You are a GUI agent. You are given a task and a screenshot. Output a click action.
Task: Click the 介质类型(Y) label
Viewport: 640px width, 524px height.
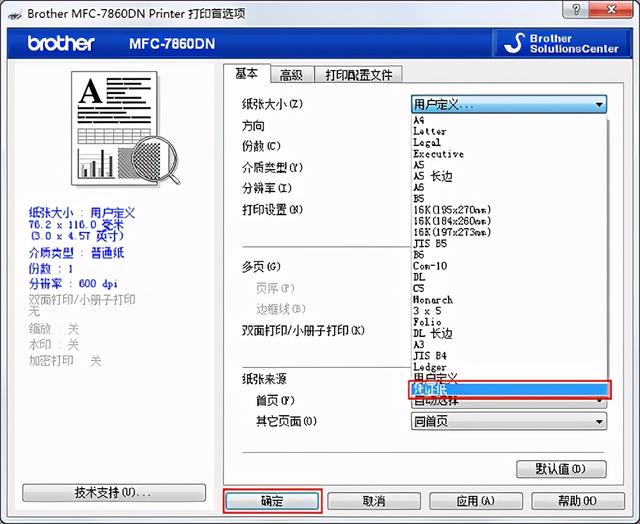point(272,167)
